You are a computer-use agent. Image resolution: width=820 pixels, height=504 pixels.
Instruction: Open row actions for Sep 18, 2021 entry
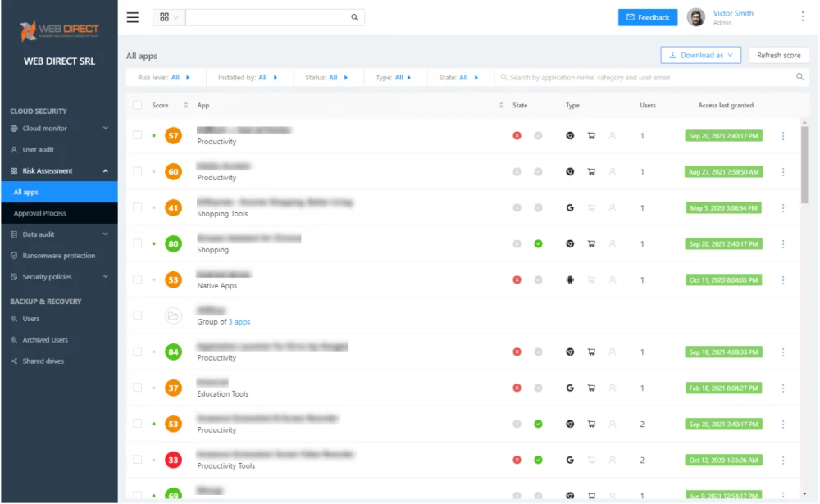[x=783, y=352]
